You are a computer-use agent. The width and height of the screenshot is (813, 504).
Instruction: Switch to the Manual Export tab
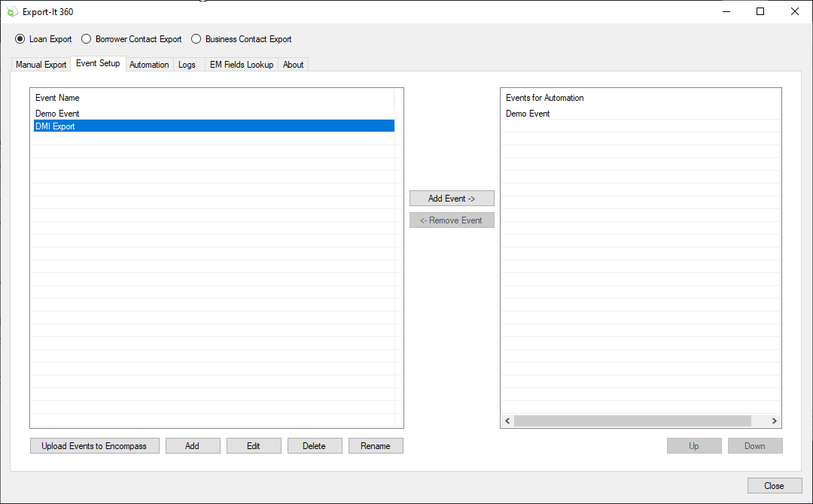tap(41, 65)
